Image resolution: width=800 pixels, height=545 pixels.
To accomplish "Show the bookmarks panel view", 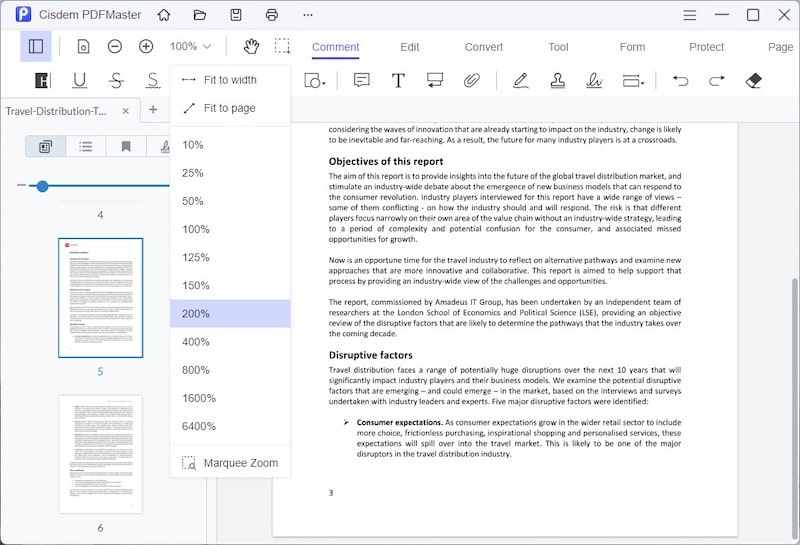I will [126, 147].
